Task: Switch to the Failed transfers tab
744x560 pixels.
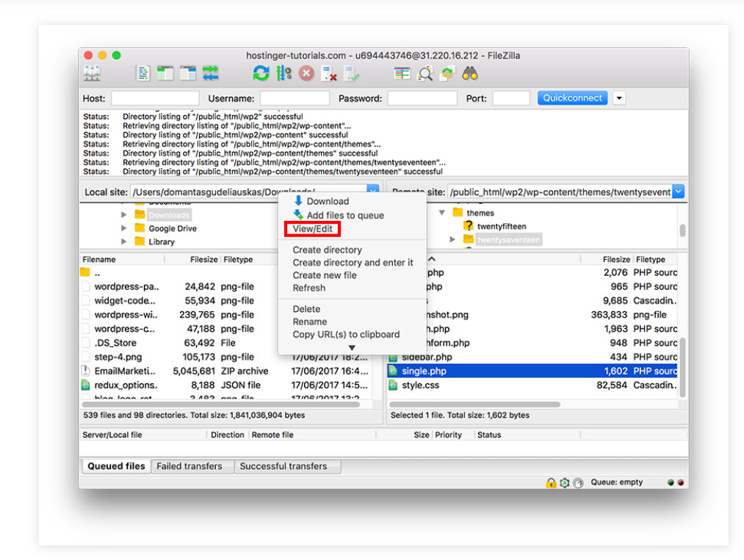Action: (192, 465)
